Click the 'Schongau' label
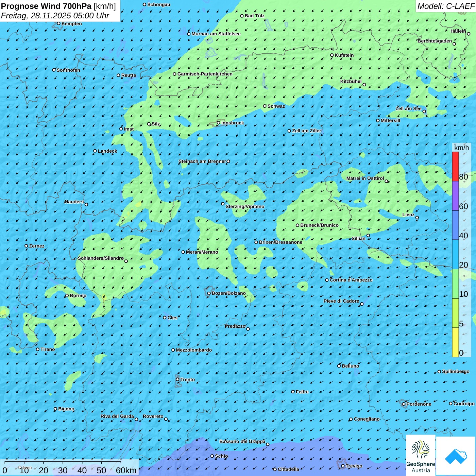The width and height of the screenshot is (476, 476). (x=158, y=4)
